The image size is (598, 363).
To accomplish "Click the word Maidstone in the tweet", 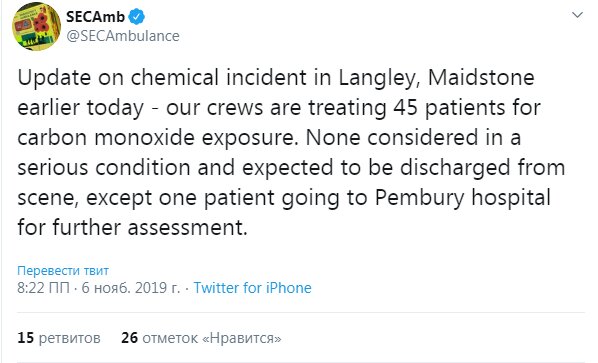I will point(481,77).
